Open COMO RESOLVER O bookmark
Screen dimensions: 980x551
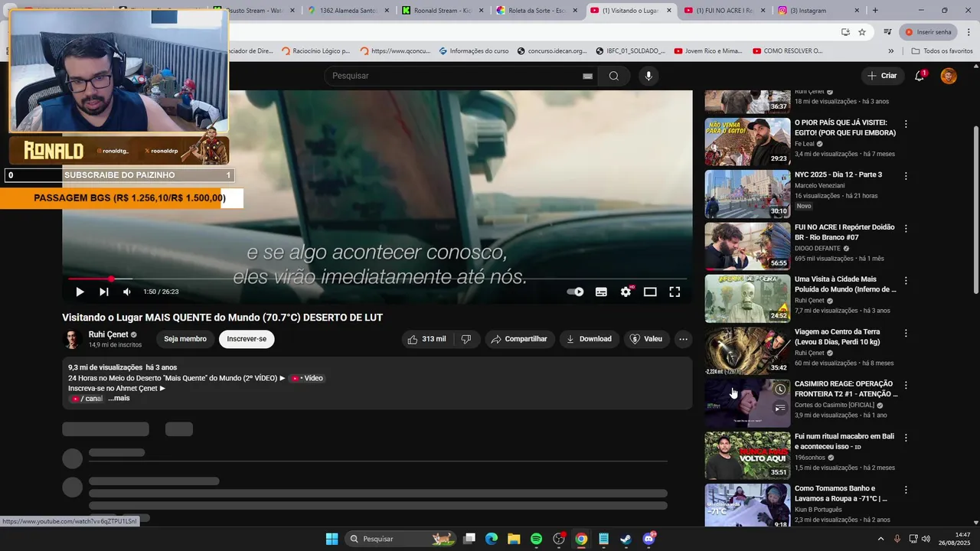pyautogui.click(x=788, y=51)
